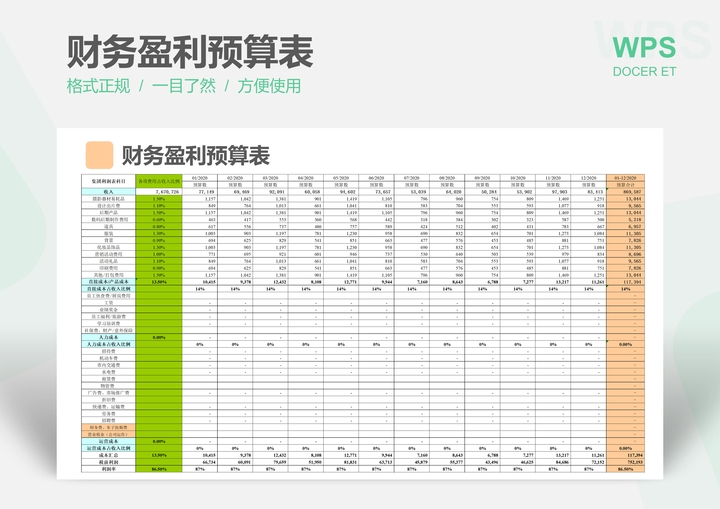This screenshot has height=509, width=720.
Task: Click the DOCER ET label under WPS
Action: click(644, 71)
